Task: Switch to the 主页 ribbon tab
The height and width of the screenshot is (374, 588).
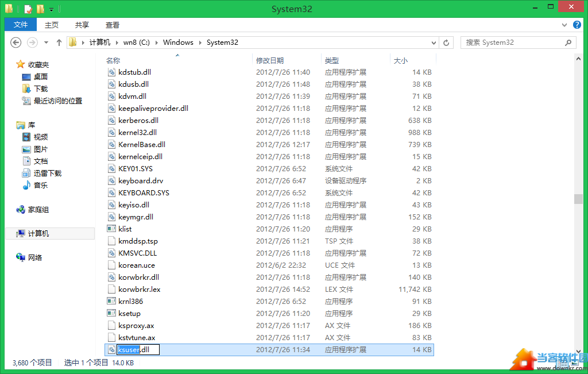Action: tap(51, 25)
